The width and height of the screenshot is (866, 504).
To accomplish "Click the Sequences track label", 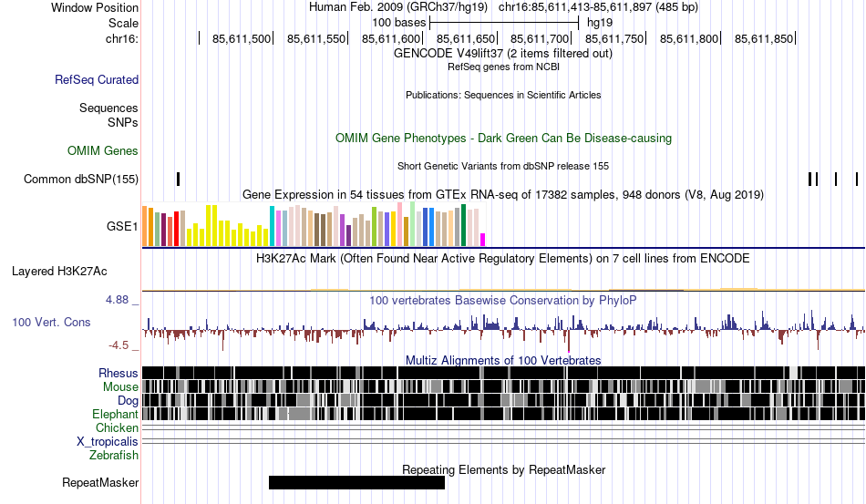I will coord(108,108).
